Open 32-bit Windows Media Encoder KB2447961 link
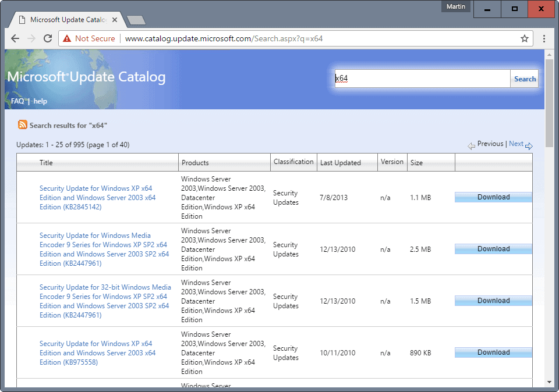Viewport: 559px width, 392px height. pos(105,301)
